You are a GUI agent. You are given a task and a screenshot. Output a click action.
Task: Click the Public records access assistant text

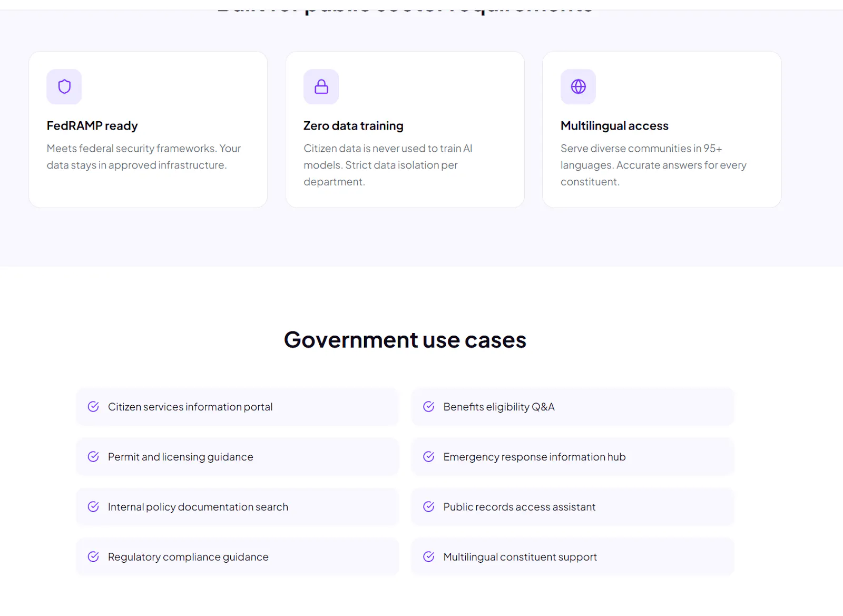point(519,507)
